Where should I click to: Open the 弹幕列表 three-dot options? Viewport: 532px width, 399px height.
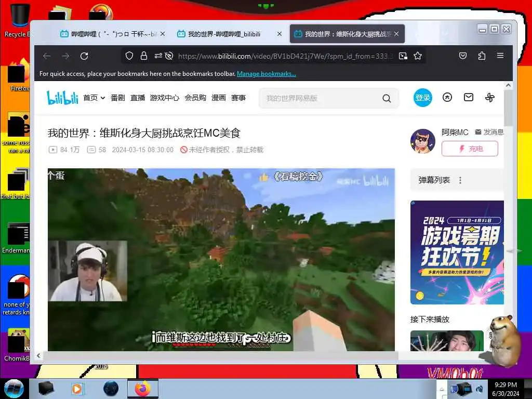[x=460, y=180]
